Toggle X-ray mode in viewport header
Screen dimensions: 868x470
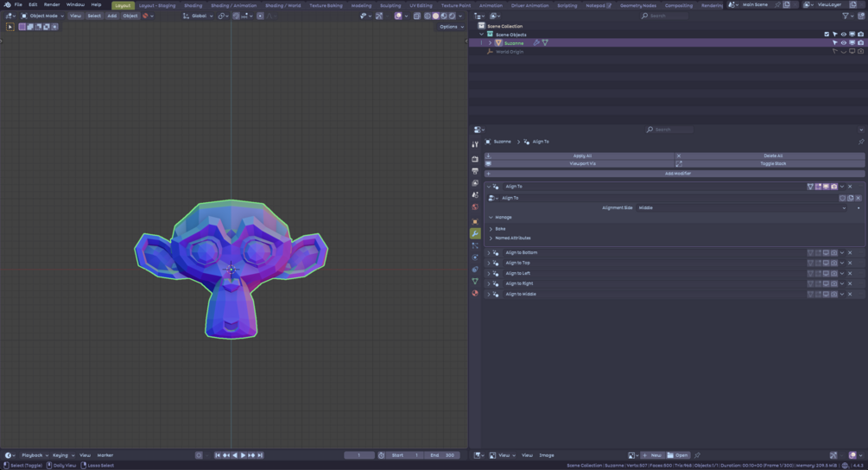[417, 16]
